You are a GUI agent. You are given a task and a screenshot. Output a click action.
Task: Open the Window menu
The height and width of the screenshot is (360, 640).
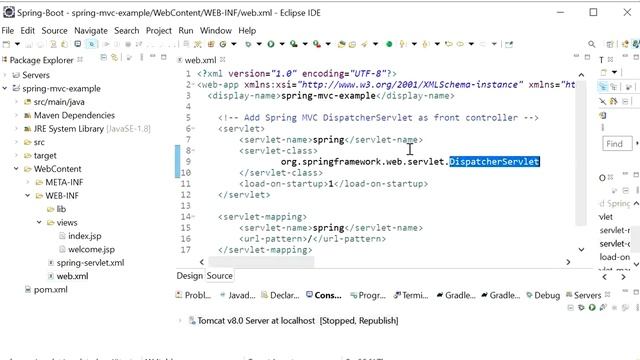point(216,31)
